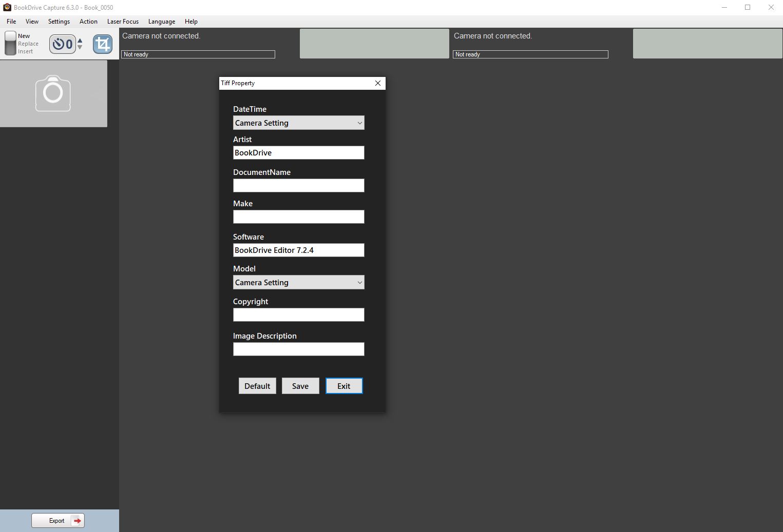
Task: Select the New mode label
Action: pyautogui.click(x=24, y=36)
